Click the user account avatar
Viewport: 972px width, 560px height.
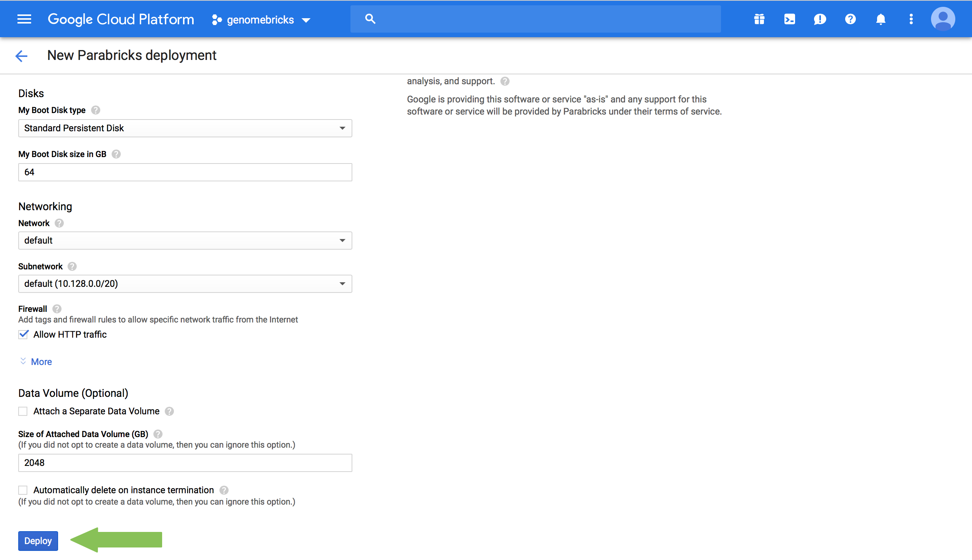click(942, 19)
